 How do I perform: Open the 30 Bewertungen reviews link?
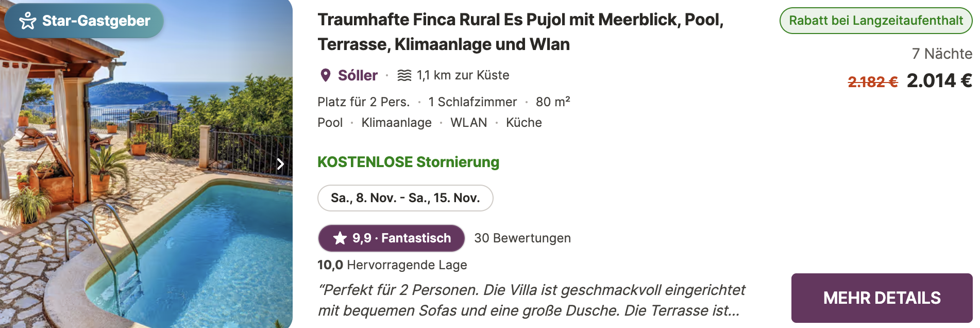pyautogui.click(x=522, y=238)
